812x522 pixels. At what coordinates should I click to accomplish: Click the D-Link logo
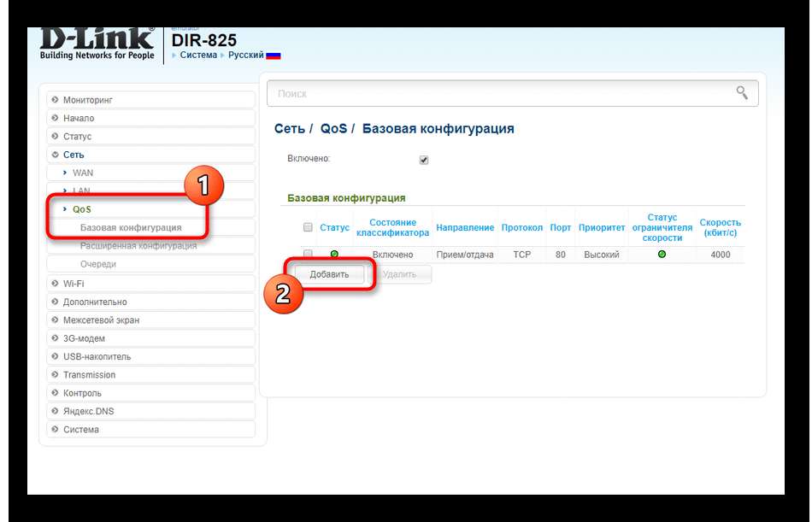[x=97, y=44]
